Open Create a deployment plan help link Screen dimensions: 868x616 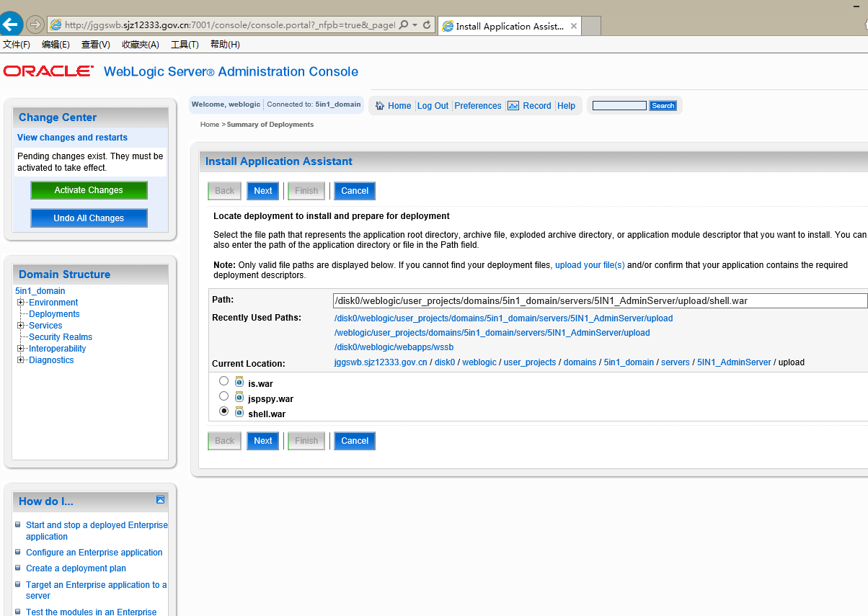pyautogui.click(x=76, y=568)
